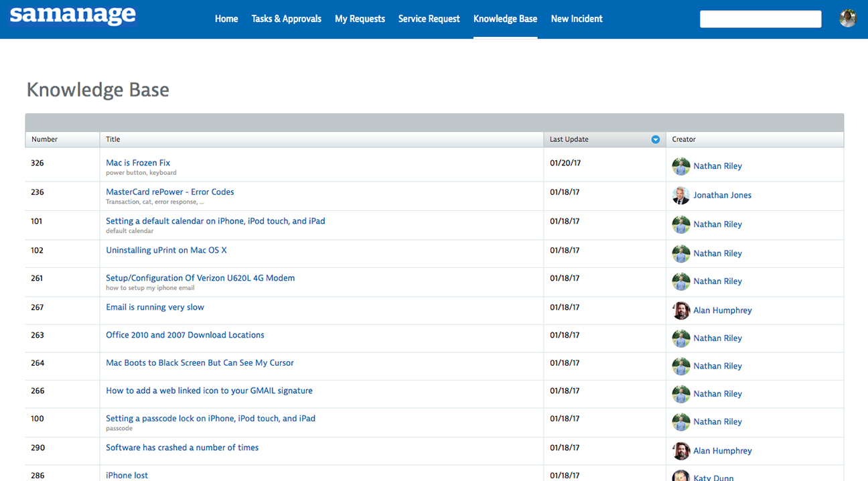
Task: Open Uninstalling uPrint on Mac OS X
Action: click(x=166, y=251)
